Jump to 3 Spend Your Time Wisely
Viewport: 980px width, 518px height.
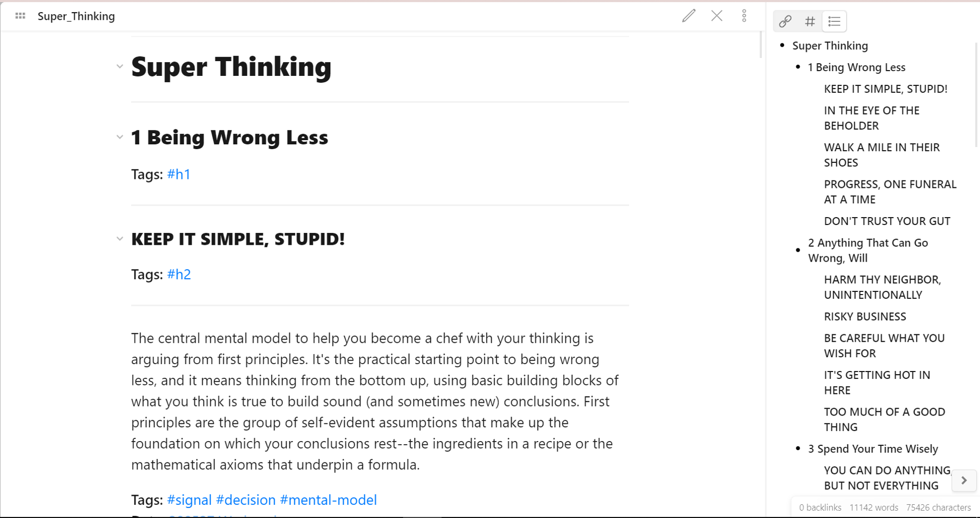[x=873, y=449]
